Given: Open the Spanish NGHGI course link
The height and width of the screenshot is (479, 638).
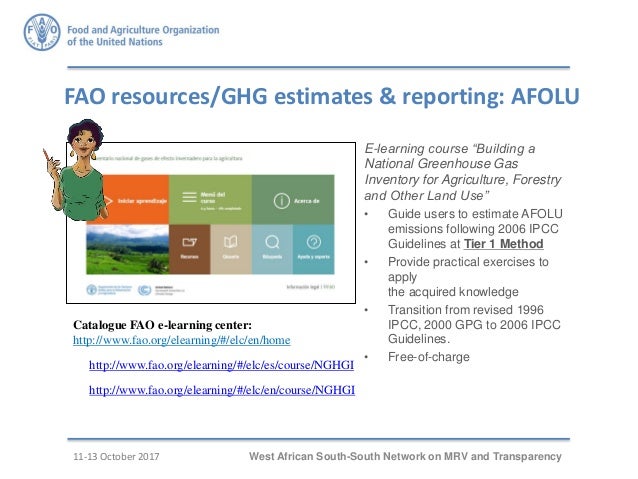Looking at the screenshot, I should coord(221,365).
